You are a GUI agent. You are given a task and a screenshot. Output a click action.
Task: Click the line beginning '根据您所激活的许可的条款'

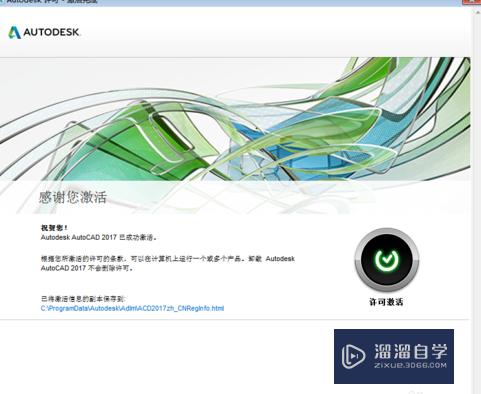tap(168, 259)
